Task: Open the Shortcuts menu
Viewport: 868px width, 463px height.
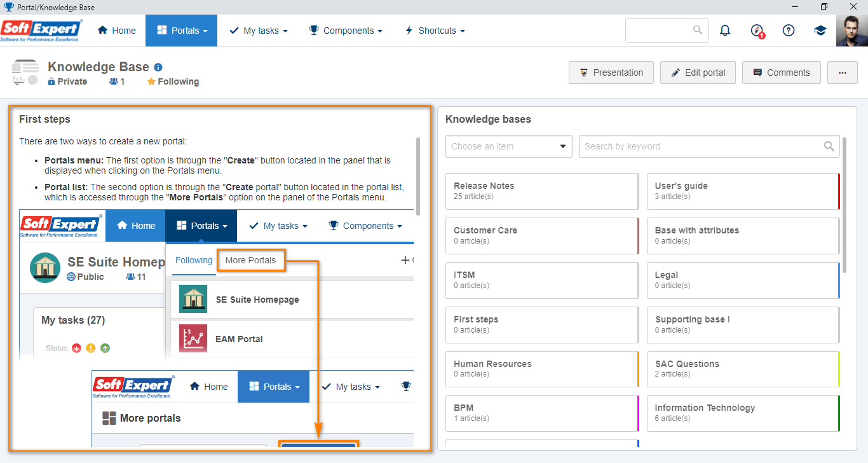Action: pyautogui.click(x=435, y=31)
